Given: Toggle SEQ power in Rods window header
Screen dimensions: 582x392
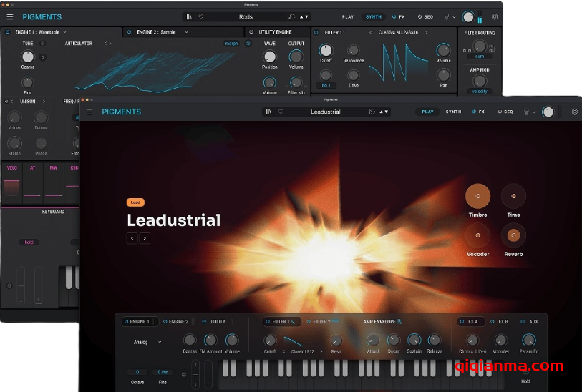Looking at the screenshot, I should tap(419, 16).
